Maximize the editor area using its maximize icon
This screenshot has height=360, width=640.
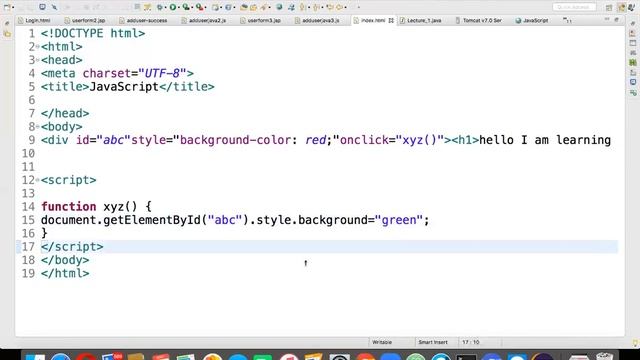(616, 19)
